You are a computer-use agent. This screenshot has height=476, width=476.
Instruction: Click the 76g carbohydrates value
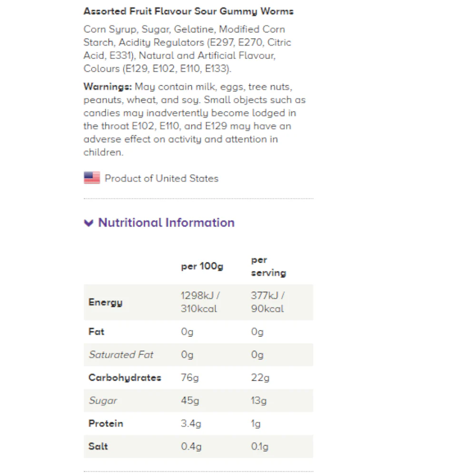(x=190, y=377)
